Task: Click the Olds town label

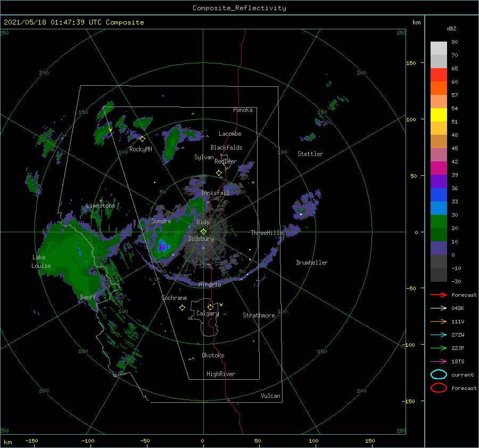Action: coord(203,222)
